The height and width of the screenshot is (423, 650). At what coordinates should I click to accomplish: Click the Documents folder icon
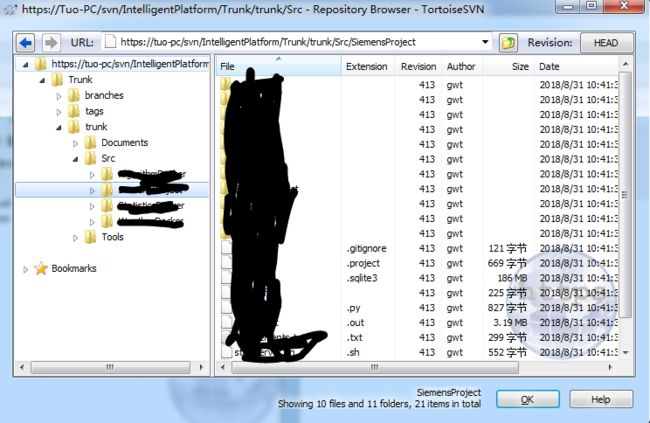pyautogui.click(x=90, y=143)
